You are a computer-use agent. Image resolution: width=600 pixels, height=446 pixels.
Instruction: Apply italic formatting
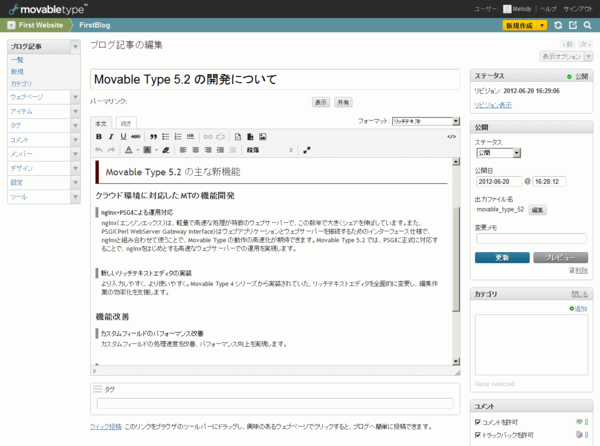point(111,137)
